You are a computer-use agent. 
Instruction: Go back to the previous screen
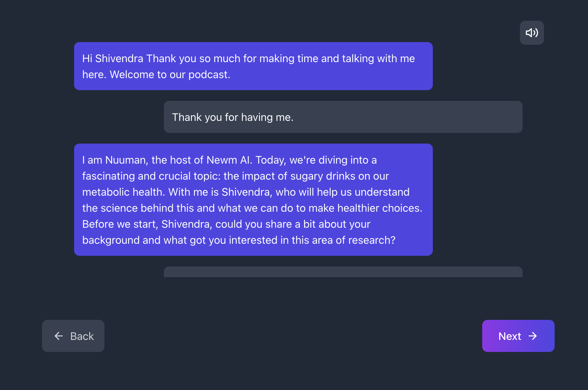pyautogui.click(x=73, y=336)
